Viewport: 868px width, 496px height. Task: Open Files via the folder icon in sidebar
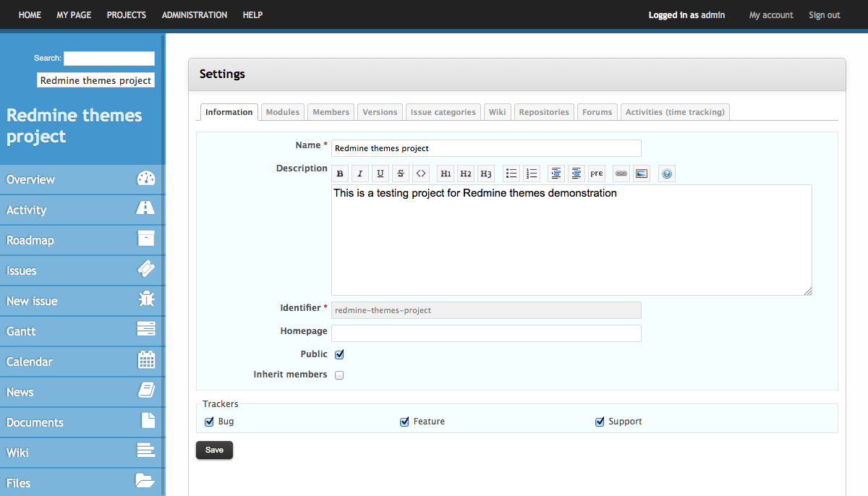click(x=145, y=480)
